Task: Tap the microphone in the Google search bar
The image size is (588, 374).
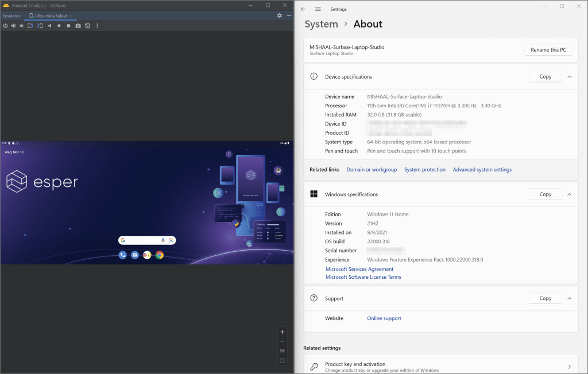Action: tap(163, 240)
